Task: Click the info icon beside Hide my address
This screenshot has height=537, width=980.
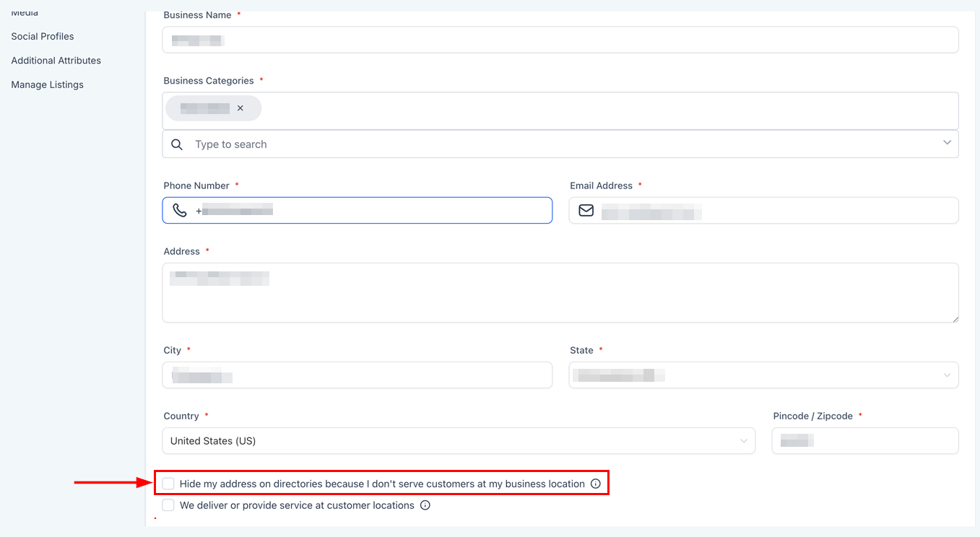Action: [x=595, y=484]
